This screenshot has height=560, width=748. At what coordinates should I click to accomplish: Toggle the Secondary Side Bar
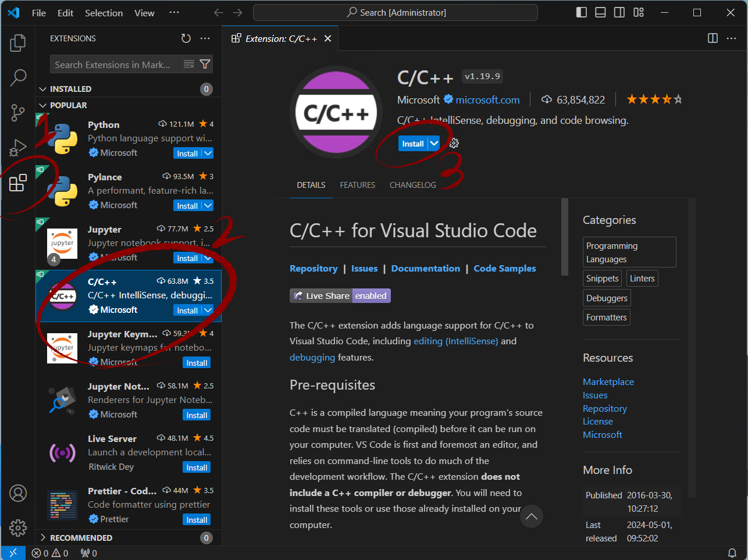619,12
